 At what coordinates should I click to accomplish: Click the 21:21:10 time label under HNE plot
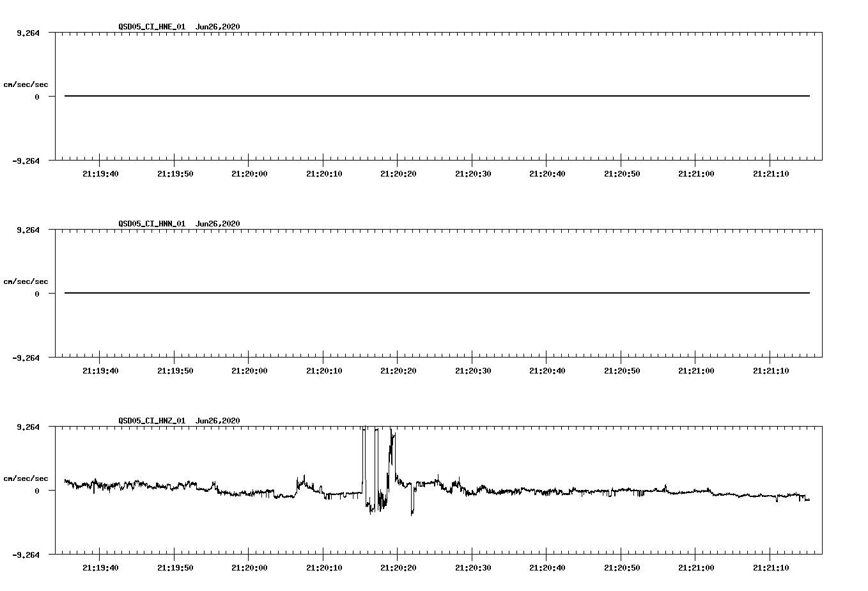[771, 174]
